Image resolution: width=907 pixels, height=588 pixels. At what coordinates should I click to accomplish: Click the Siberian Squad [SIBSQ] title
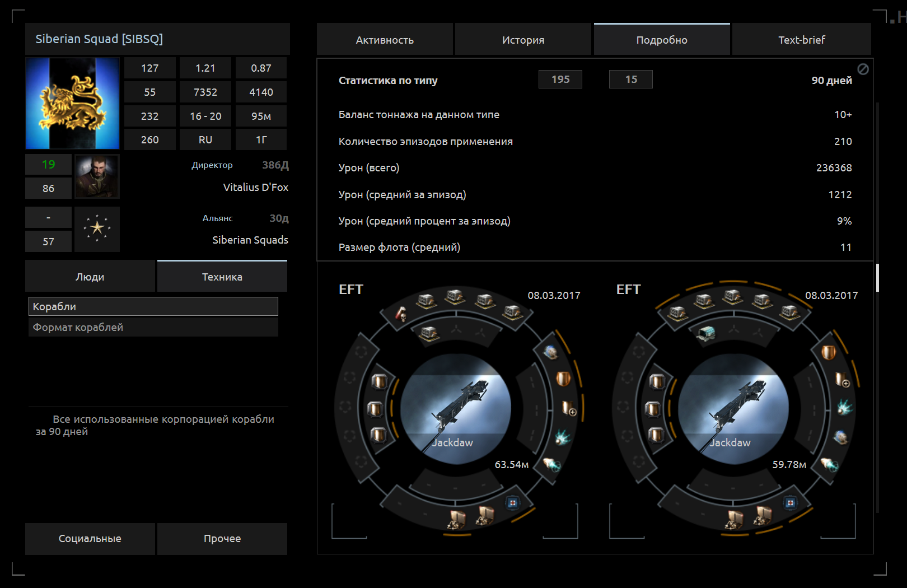pos(99,39)
